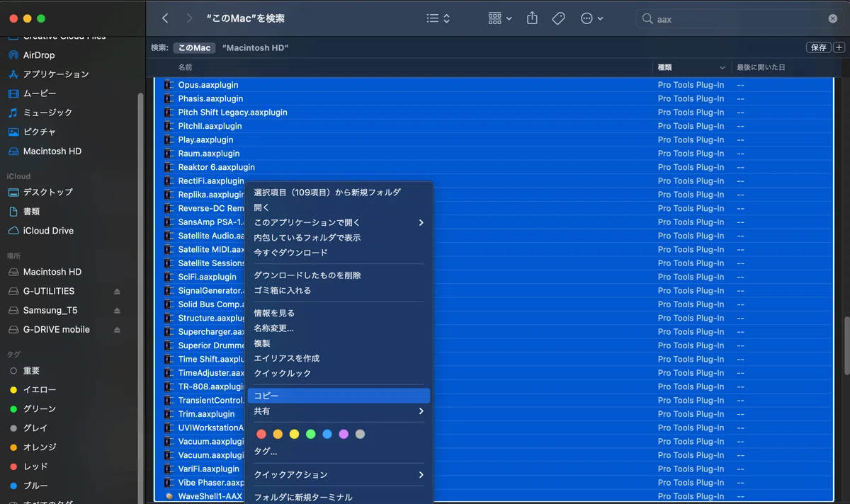The width and height of the screenshot is (850, 504).
Task: Select Macintosh HD under 場所
Action: click(52, 272)
